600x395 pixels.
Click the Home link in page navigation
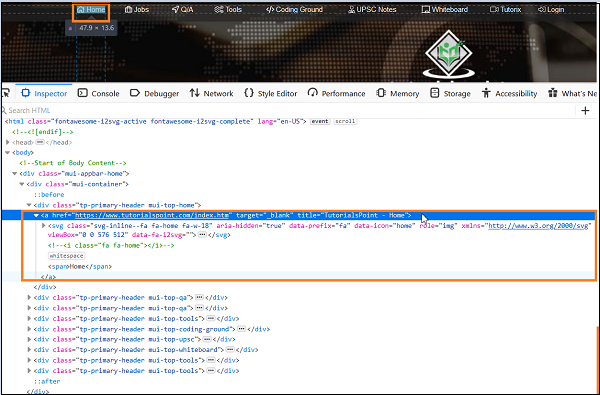(91, 10)
